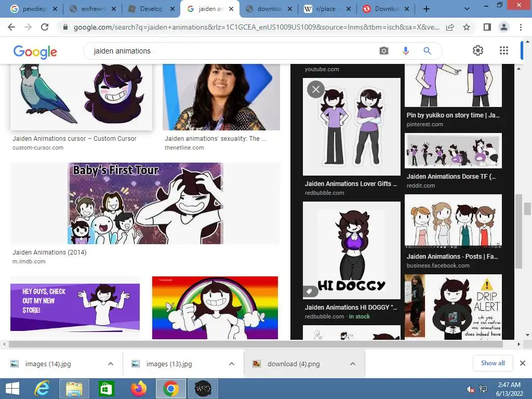Click the Chrome taskbar icon
Screen dimensions: 532x399
click(x=170, y=389)
